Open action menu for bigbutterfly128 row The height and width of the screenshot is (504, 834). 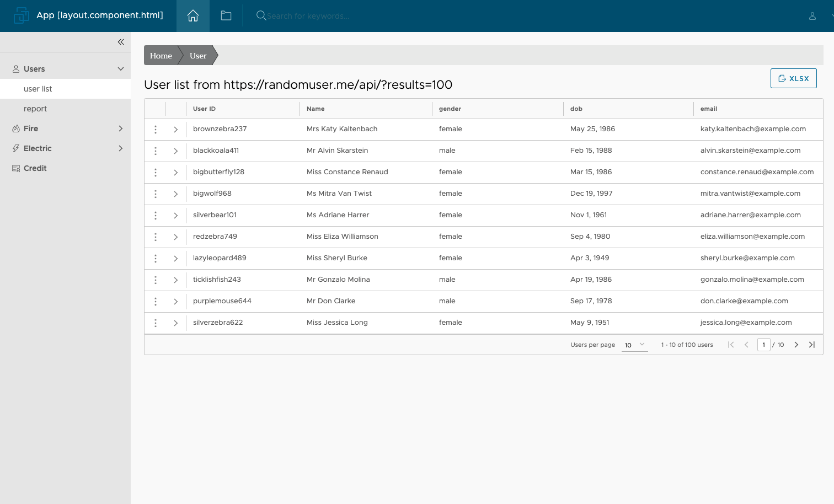coord(156,173)
